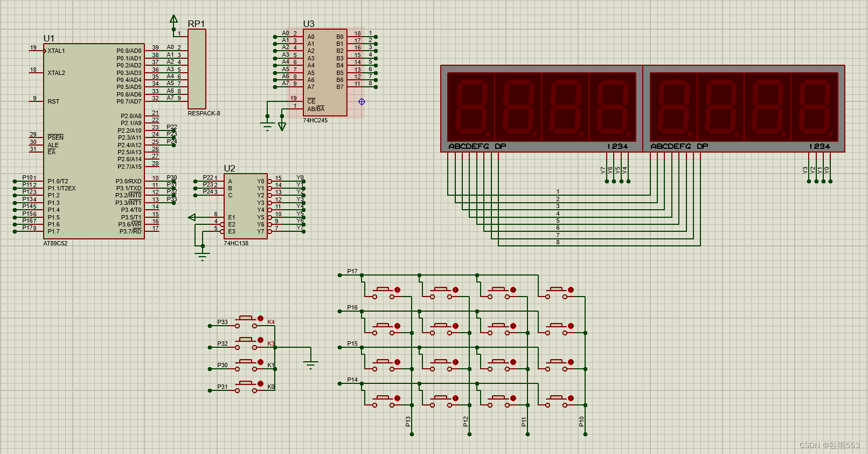The image size is (868, 454).
Task: Click the P3.7/RD pin name on U1
Action: (130, 231)
